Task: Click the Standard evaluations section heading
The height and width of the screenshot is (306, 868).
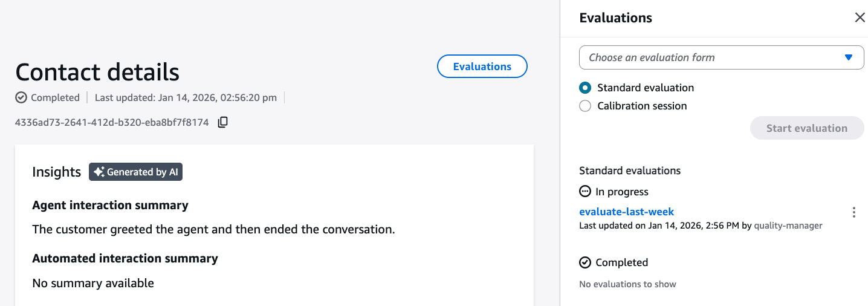Action: click(630, 171)
